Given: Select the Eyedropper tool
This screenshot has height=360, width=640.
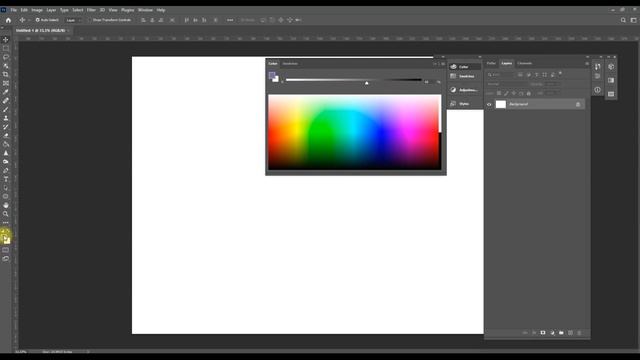Looking at the screenshot, I should coord(6,92).
